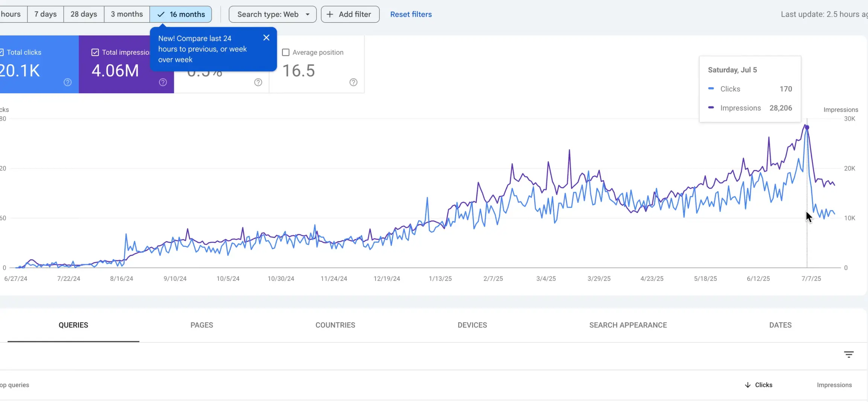Switch to the Pages tab

(202, 325)
